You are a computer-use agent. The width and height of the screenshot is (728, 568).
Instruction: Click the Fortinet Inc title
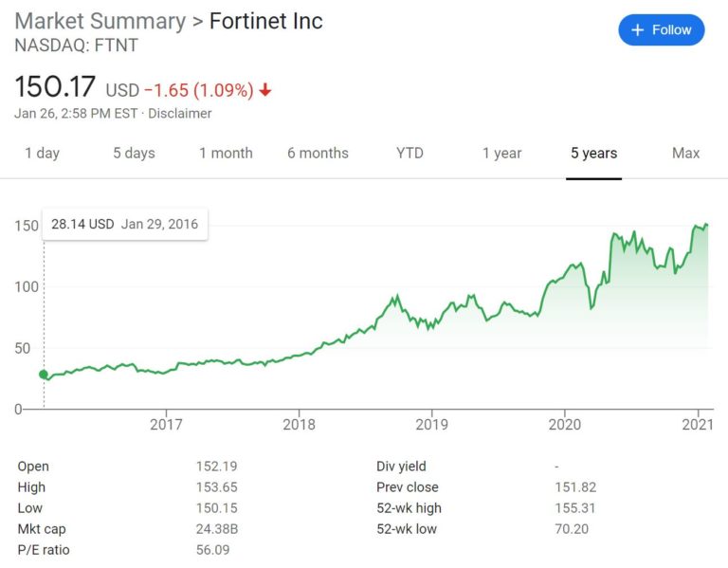pyautogui.click(x=266, y=22)
